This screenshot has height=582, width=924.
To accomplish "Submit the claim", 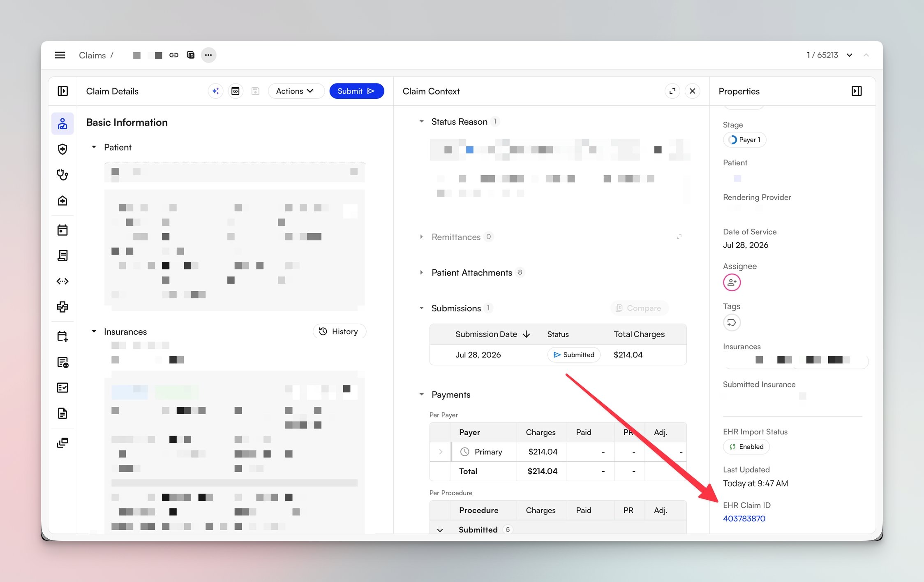I will pos(356,91).
